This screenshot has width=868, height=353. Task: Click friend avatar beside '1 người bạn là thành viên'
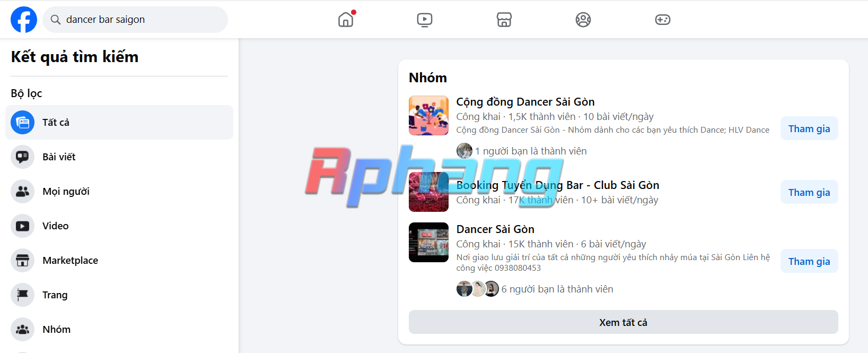[x=464, y=151]
